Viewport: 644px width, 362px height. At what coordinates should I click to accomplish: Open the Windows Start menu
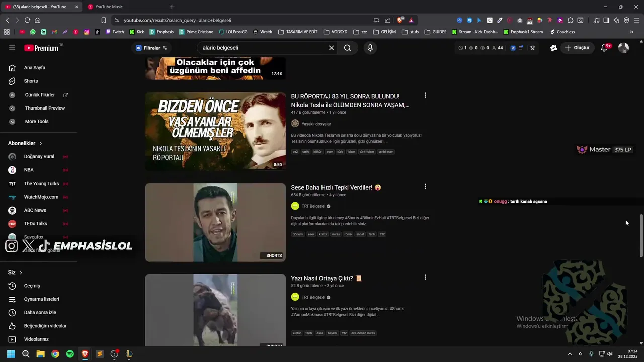point(11,354)
